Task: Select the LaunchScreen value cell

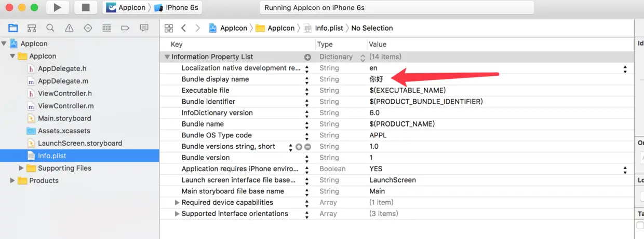Action: pyautogui.click(x=393, y=180)
